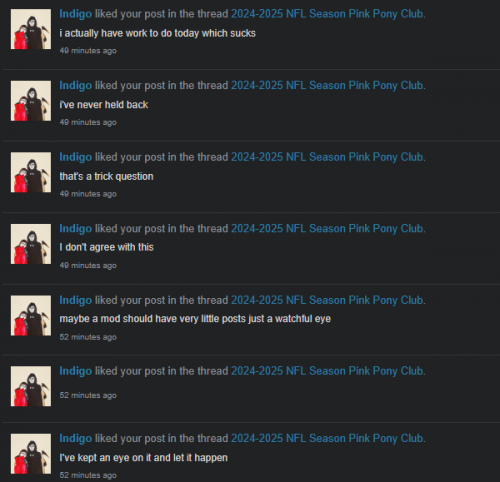Screen dimensions: 500x482
Task: Open avatar next to 'I don't agree with this'
Action: click(x=31, y=244)
